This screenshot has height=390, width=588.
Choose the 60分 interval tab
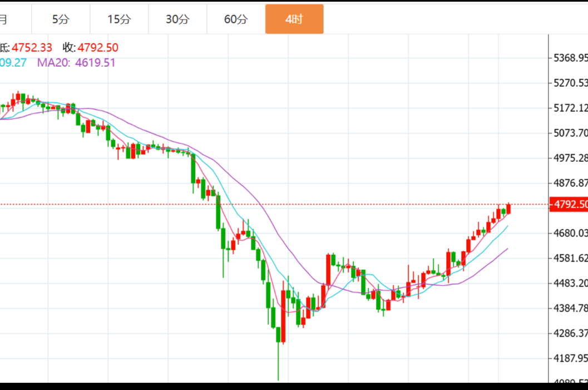tap(236, 19)
